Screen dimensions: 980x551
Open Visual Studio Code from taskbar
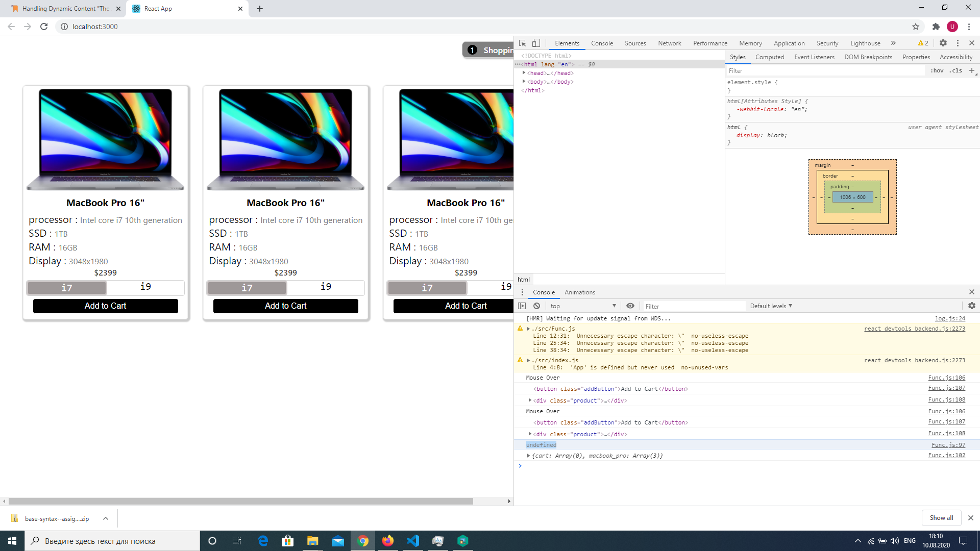coord(413,541)
